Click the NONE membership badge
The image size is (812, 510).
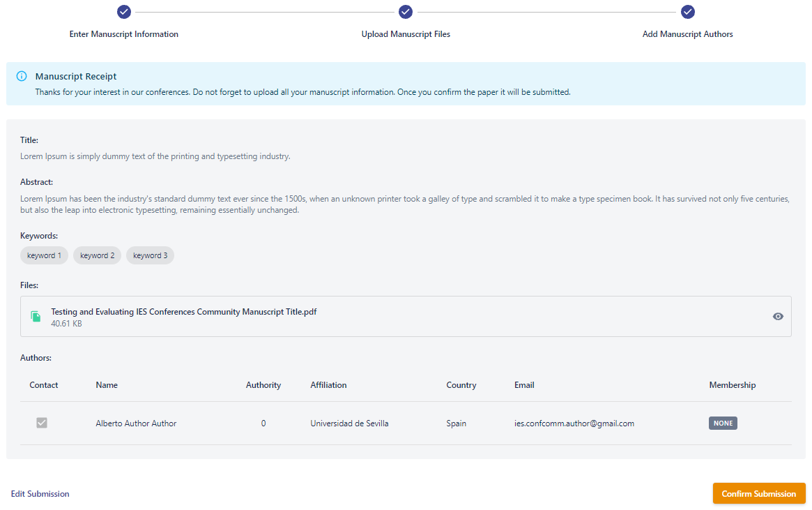[723, 423]
